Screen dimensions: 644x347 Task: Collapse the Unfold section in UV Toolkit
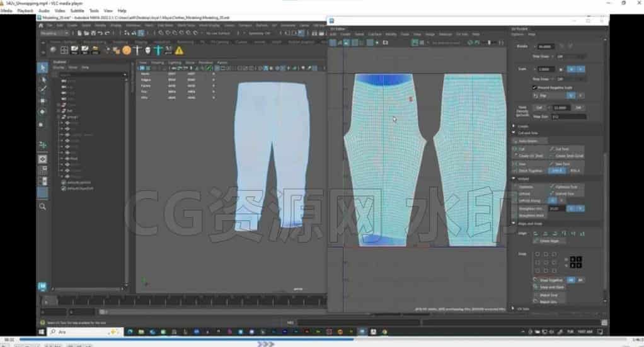[514, 179]
